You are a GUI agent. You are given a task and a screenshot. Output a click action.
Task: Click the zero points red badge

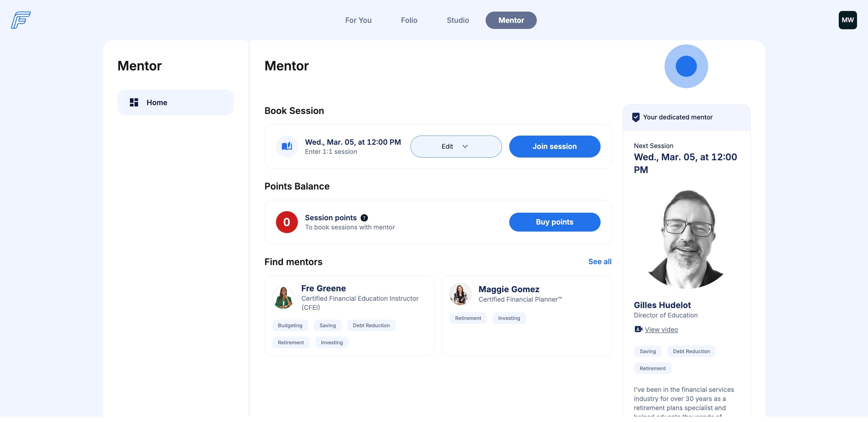click(286, 222)
